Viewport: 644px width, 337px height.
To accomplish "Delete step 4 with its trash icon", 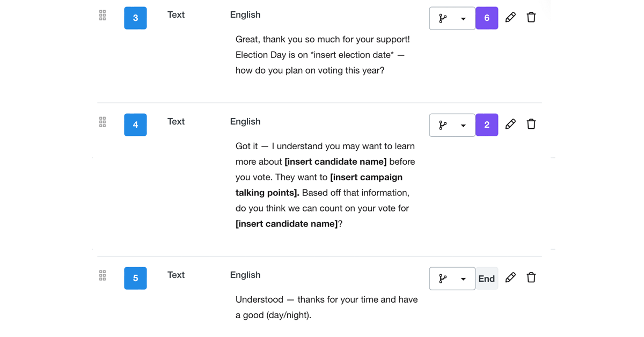I will (531, 124).
